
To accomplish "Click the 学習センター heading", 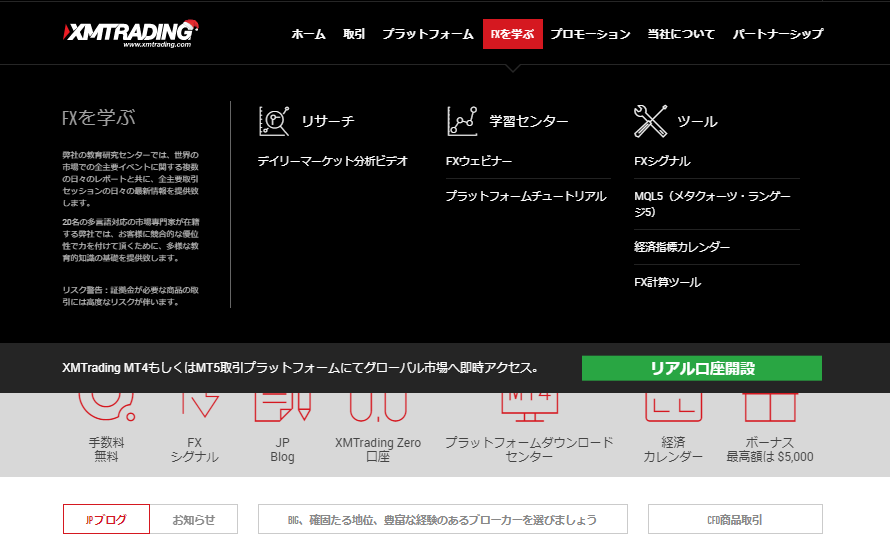I will (528, 121).
